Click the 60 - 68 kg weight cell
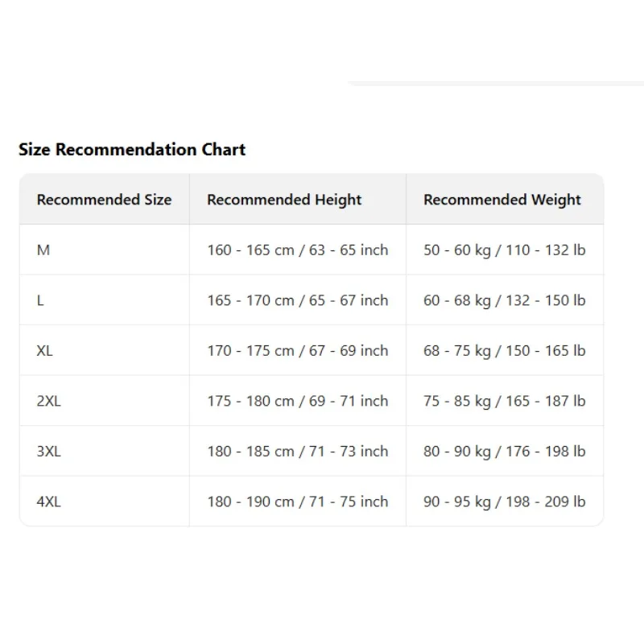The width and height of the screenshot is (644, 644). pyautogui.click(x=504, y=300)
